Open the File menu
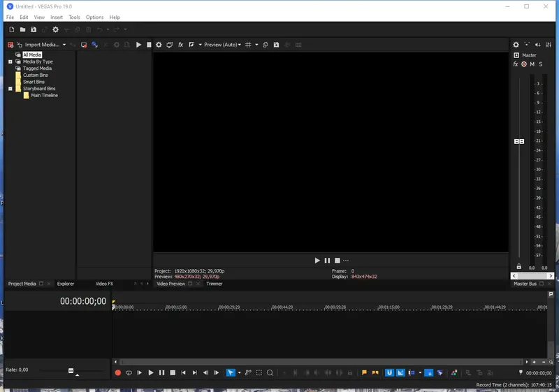Image resolution: width=559 pixels, height=392 pixels. [10, 17]
